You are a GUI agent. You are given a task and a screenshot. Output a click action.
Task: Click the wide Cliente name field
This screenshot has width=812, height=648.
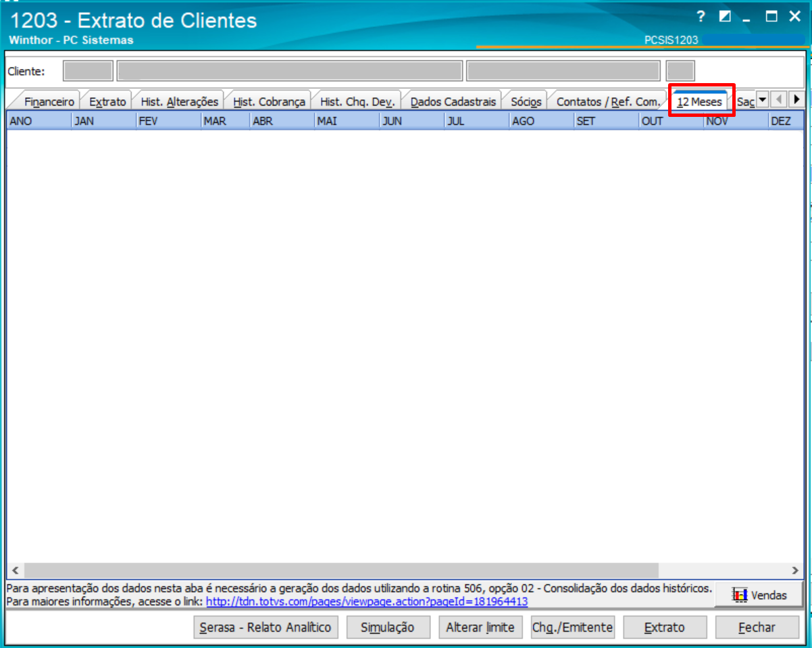(290, 71)
